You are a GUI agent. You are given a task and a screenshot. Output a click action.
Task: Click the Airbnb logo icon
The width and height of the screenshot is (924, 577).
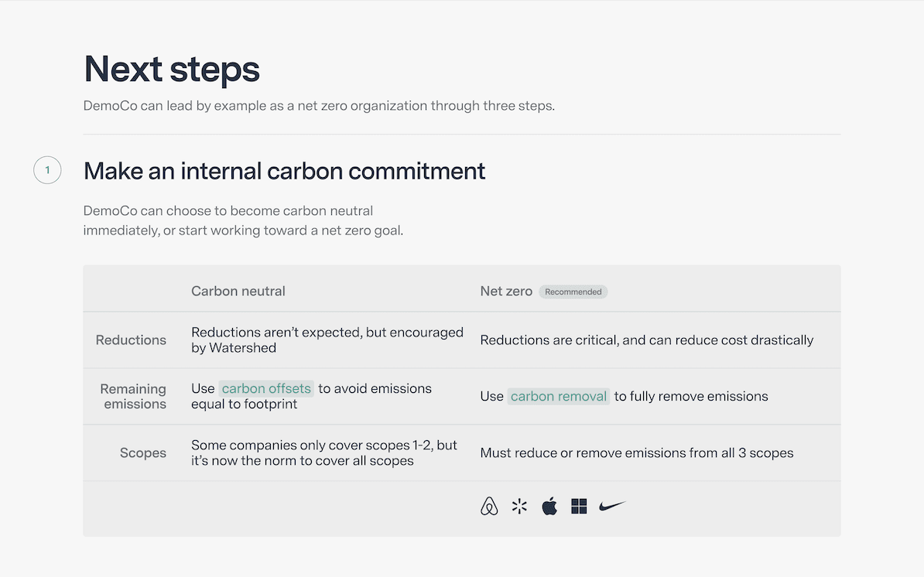click(489, 507)
